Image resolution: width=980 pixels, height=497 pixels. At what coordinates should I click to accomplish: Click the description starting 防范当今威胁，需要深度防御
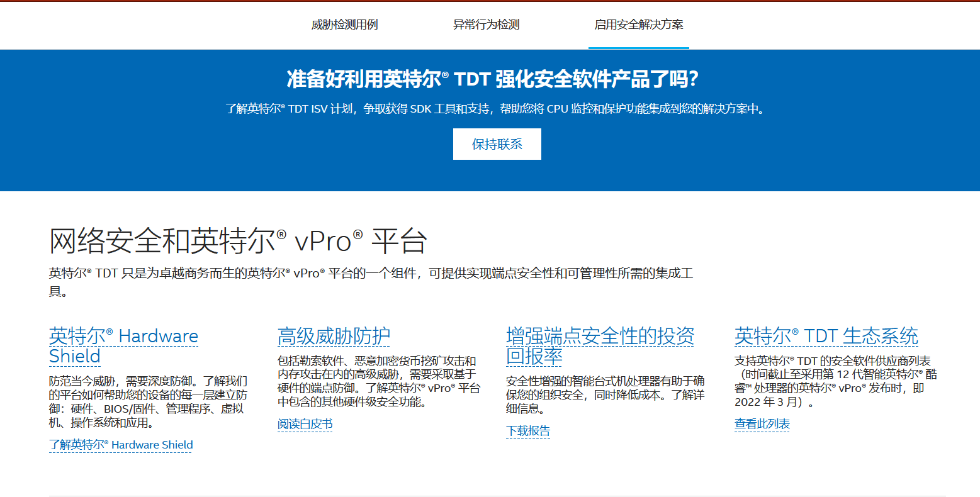(149, 402)
